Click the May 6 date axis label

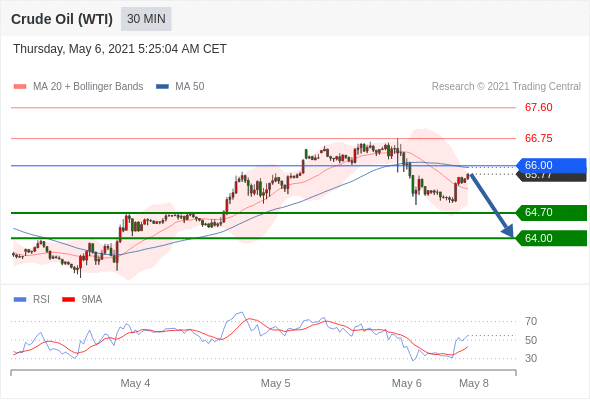406,383
